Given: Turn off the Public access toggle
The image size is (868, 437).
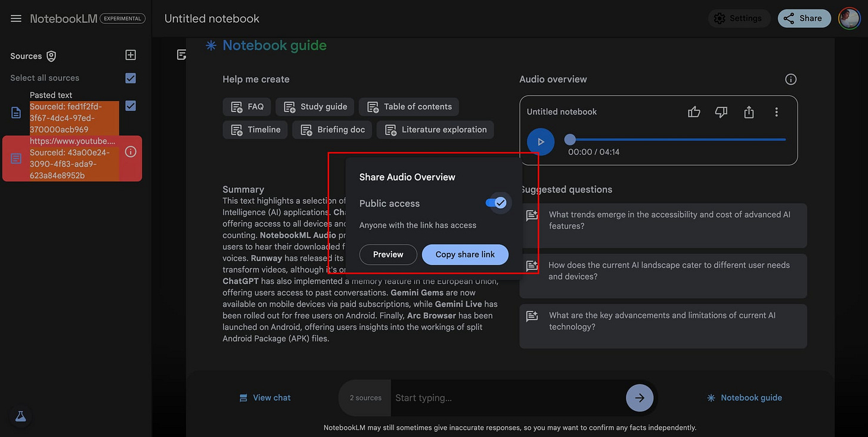Looking at the screenshot, I should (496, 203).
